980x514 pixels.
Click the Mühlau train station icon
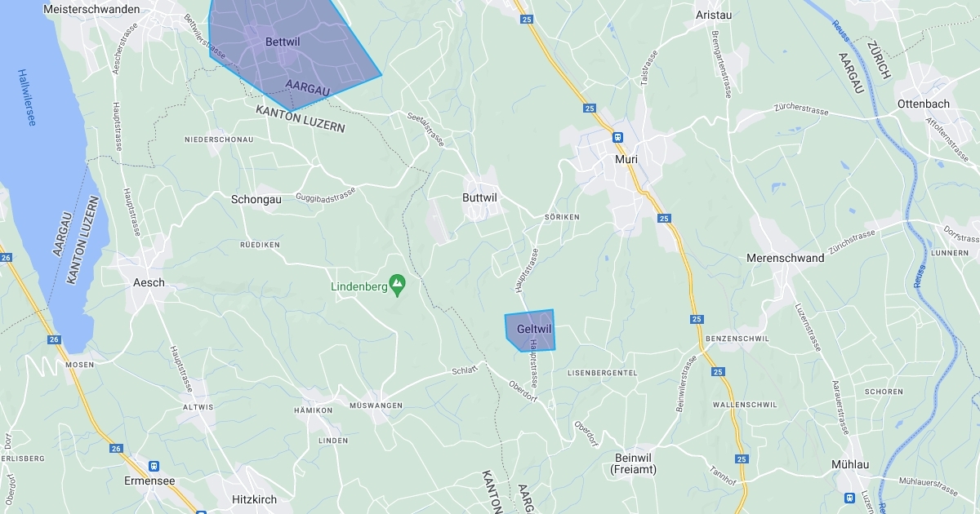click(x=849, y=497)
